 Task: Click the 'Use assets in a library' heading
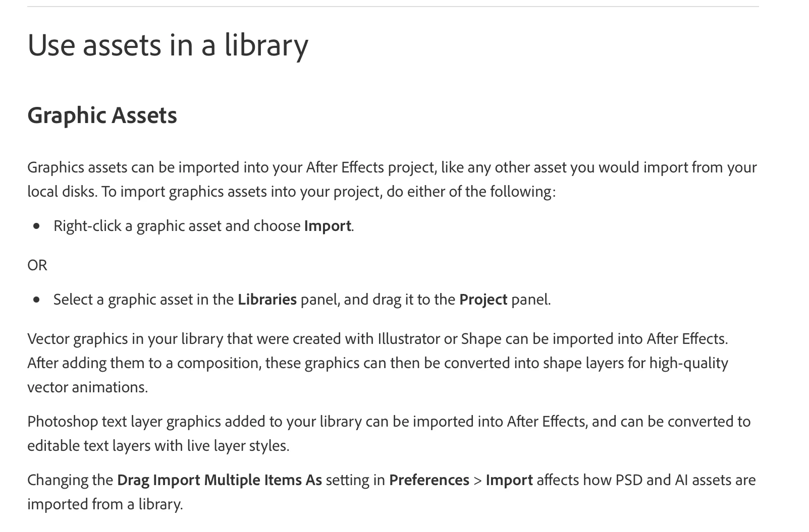(x=168, y=45)
